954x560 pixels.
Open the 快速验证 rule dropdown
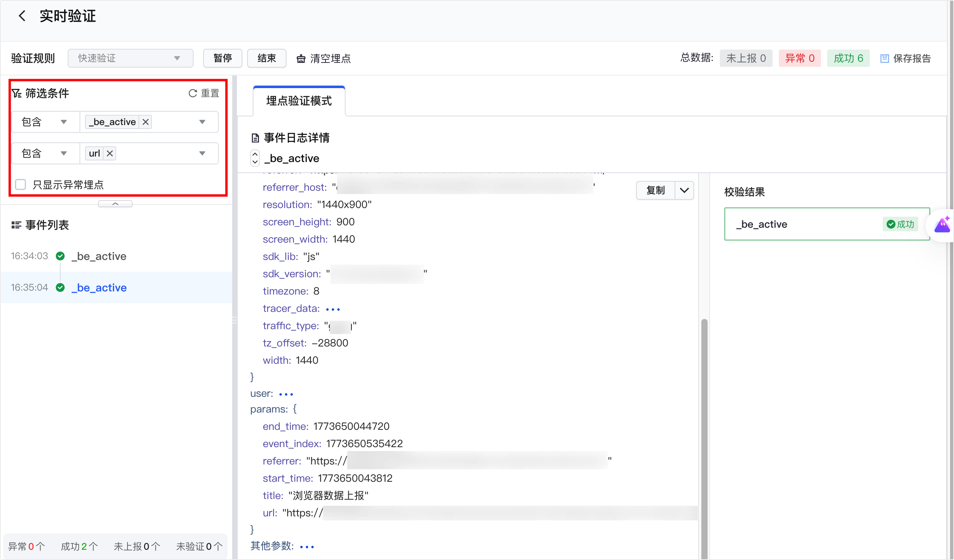130,58
